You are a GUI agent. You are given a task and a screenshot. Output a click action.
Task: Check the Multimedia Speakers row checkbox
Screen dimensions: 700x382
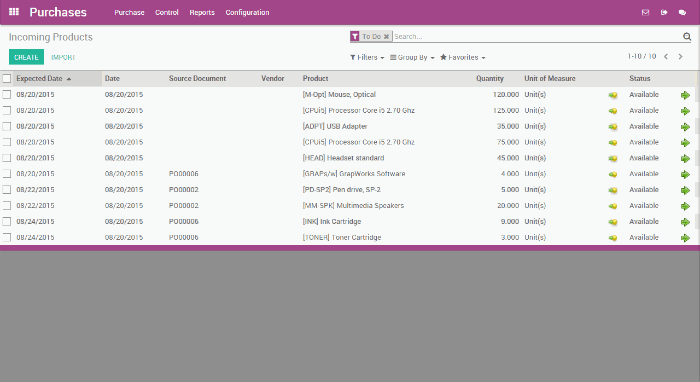(x=7, y=205)
